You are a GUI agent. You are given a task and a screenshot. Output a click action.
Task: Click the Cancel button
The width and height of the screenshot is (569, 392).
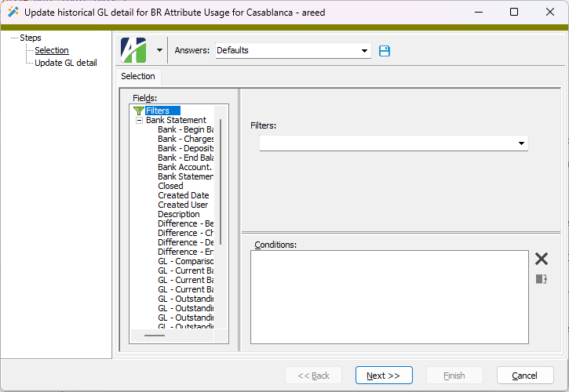(x=525, y=376)
